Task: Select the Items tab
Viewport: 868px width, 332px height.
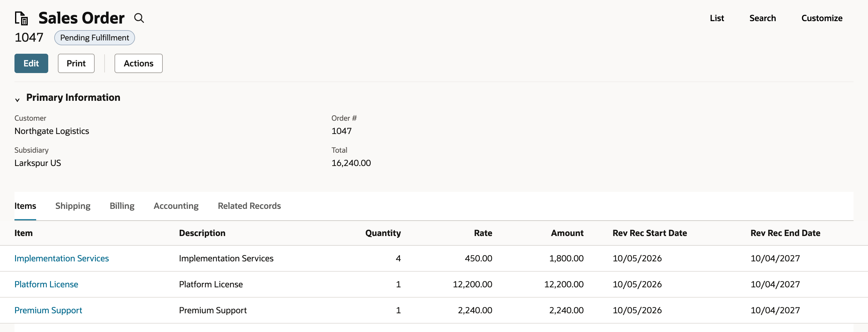Action: pyautogui.click(x=25, y=206)
